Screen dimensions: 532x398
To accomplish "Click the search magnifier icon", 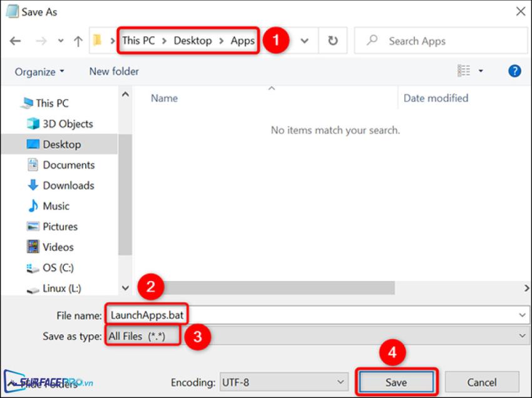I will [372, 41].
